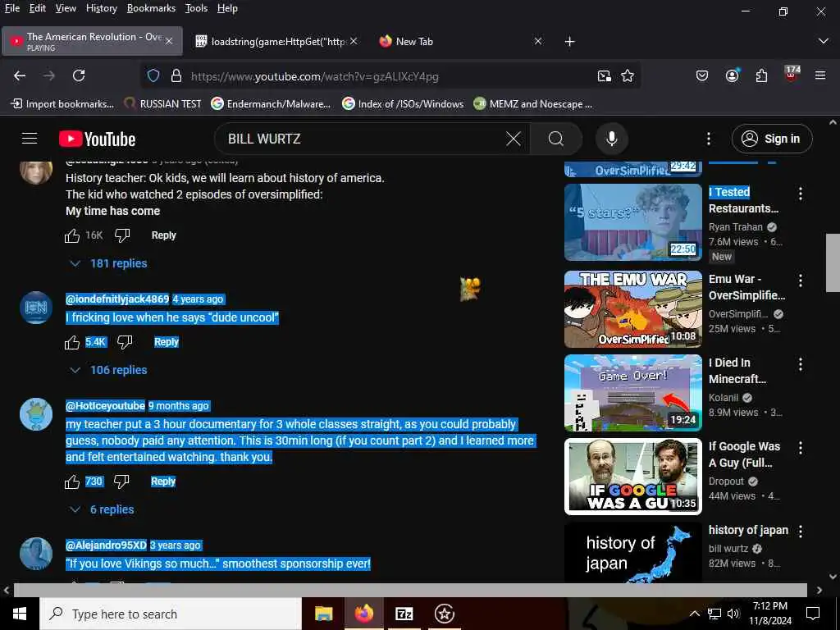This screenshot has height=630, width=840.
Task: Open the Firefox account icon
Action: pyautogui.click(x=732, y=75)
